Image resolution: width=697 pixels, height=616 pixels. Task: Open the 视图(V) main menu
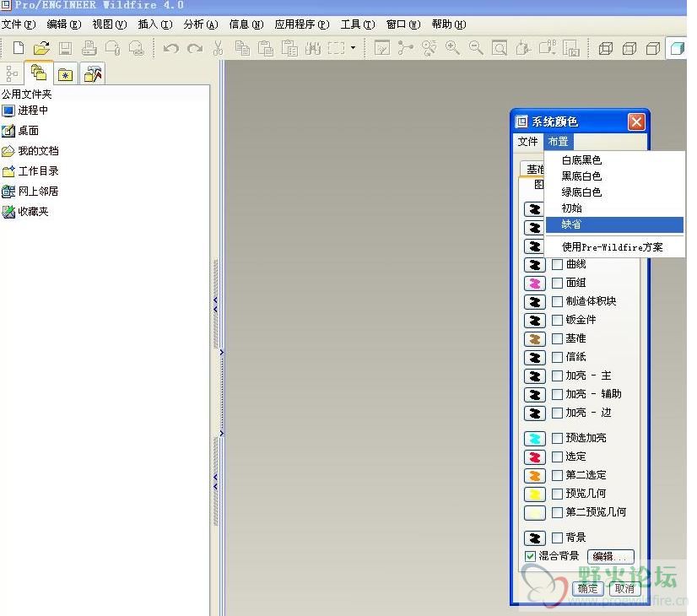pos(110,24)
